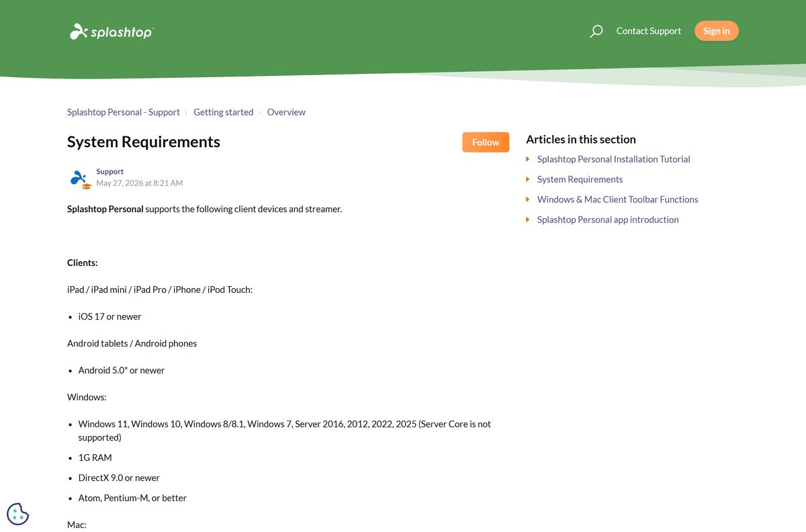Screen dimensions: 806x532
Task: Open Contact Support link
Action: (x=649, y=31)
